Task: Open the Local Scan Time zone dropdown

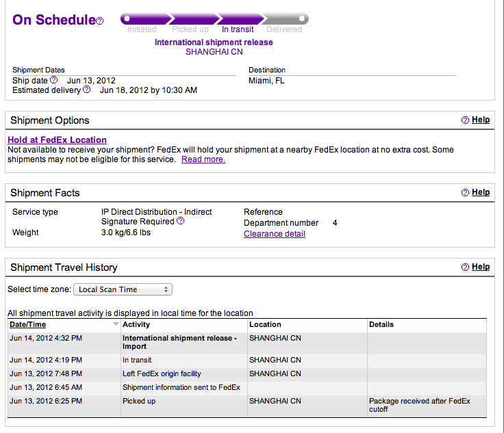Action: click(x=123, y=289)
